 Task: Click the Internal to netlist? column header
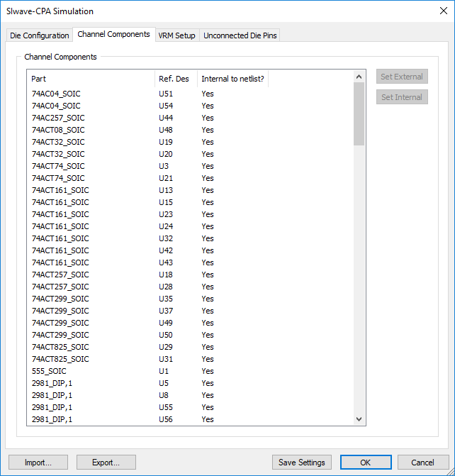click(232, 79)
